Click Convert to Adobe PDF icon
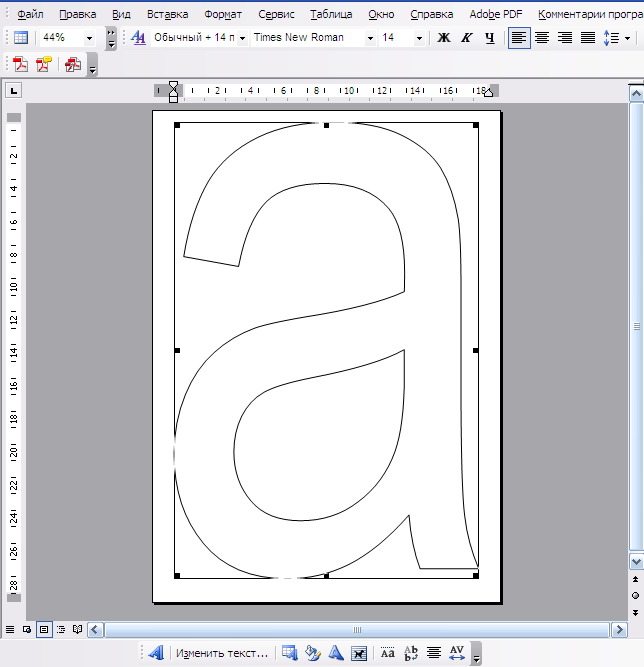 pos(20,64)
